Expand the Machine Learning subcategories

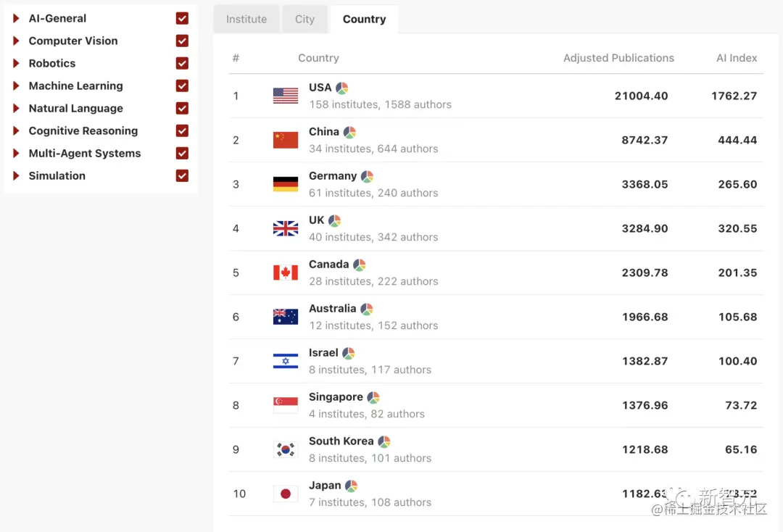coord(16,86)
